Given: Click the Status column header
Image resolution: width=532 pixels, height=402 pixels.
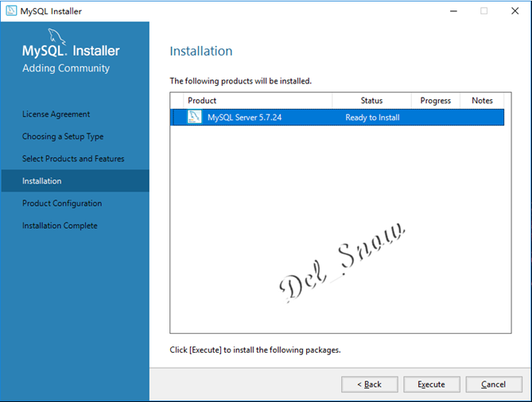Looking at the screenshot, I should [x=371, y=101].
